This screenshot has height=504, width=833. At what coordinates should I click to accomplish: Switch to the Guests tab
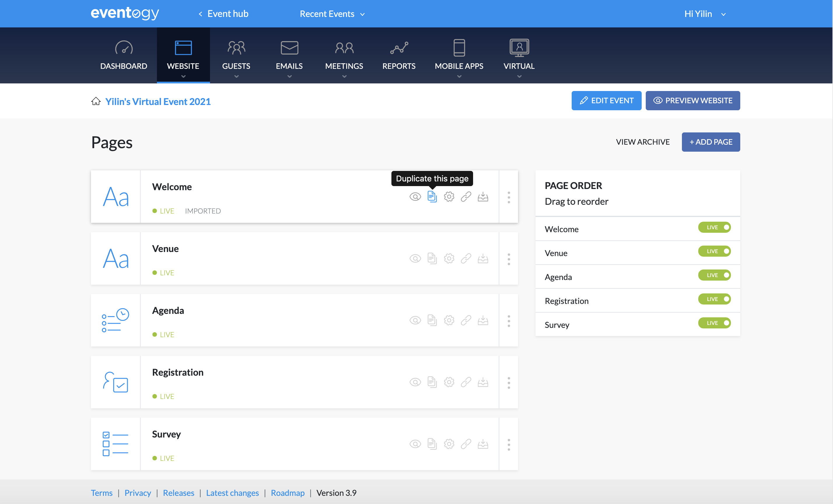pyautogui.click(x=236, y=55)
